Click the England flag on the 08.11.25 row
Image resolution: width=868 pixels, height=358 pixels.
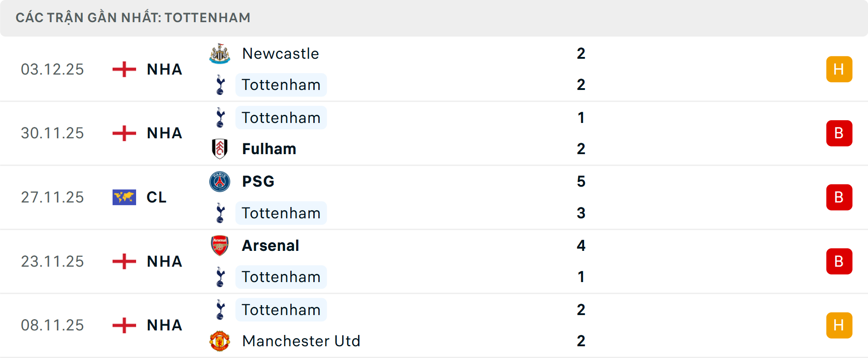(123, 325)
